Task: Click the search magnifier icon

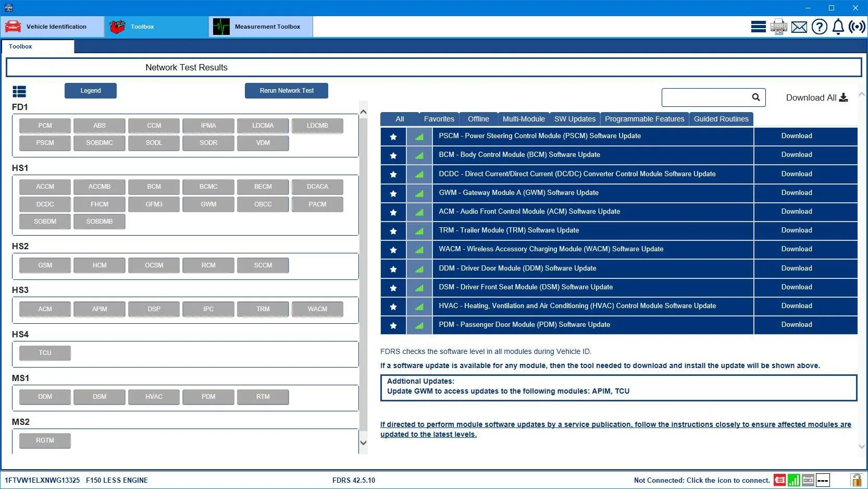Action: (x=756, y=97)
